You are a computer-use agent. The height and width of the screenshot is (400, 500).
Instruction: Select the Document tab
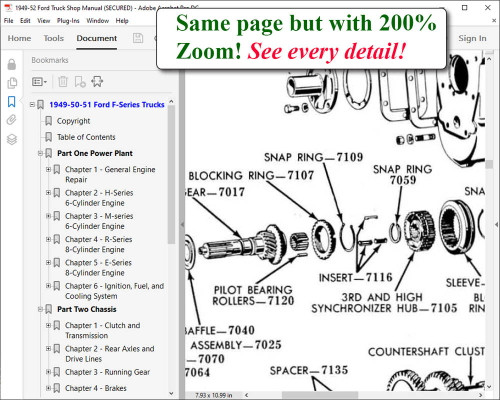pos(97,38)
